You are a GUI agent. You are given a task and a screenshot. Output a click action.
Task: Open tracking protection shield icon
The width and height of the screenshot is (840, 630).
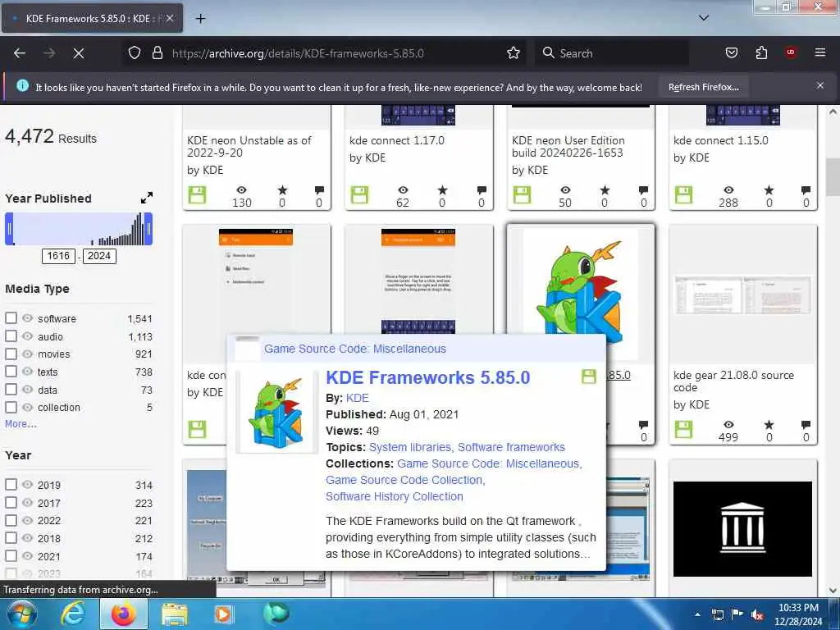(x=135, y=53)
